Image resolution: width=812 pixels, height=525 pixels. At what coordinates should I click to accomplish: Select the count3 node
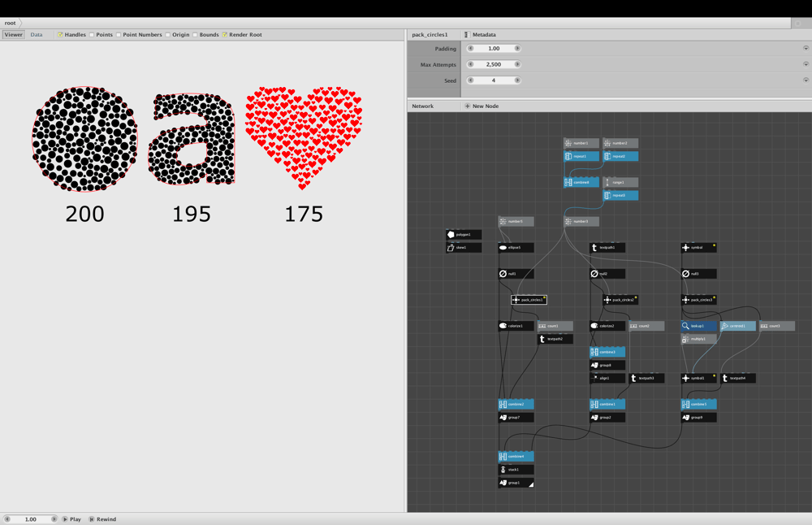[x=777, y=326]
